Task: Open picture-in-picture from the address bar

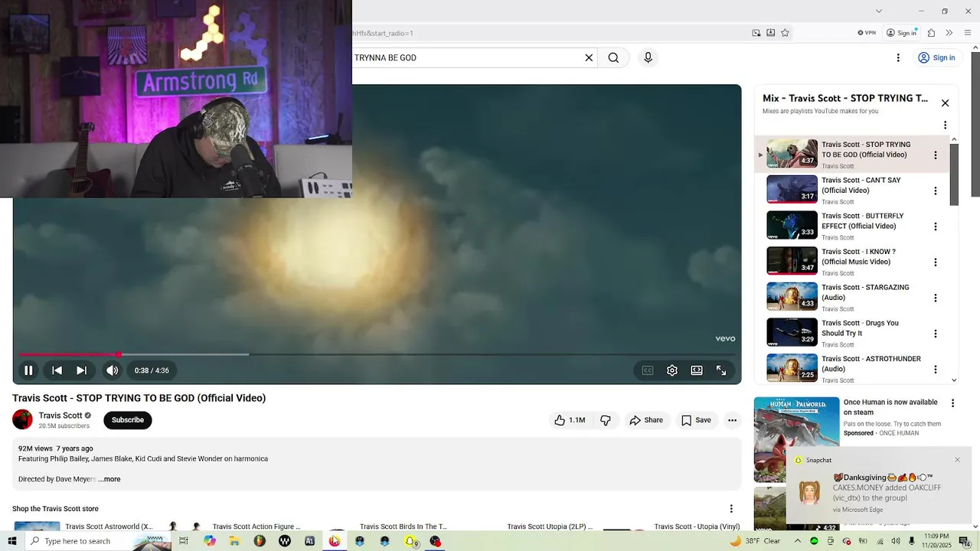Action: point(756,33)
